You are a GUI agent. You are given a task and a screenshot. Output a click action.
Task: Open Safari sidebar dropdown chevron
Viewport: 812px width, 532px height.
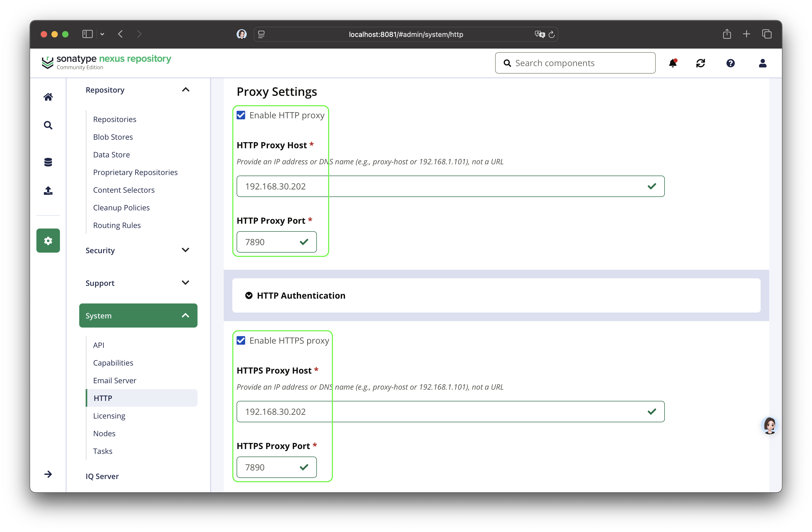tap(102, 34)
